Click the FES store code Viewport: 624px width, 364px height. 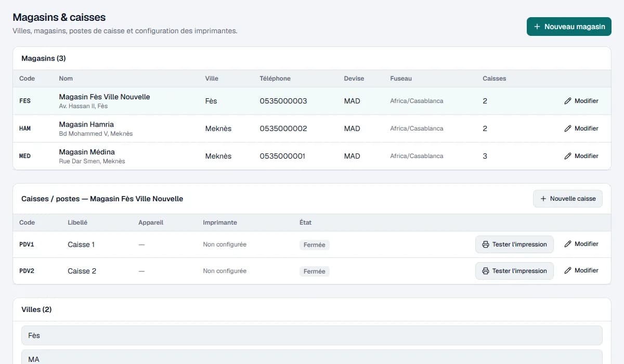(x=25, y=101)
